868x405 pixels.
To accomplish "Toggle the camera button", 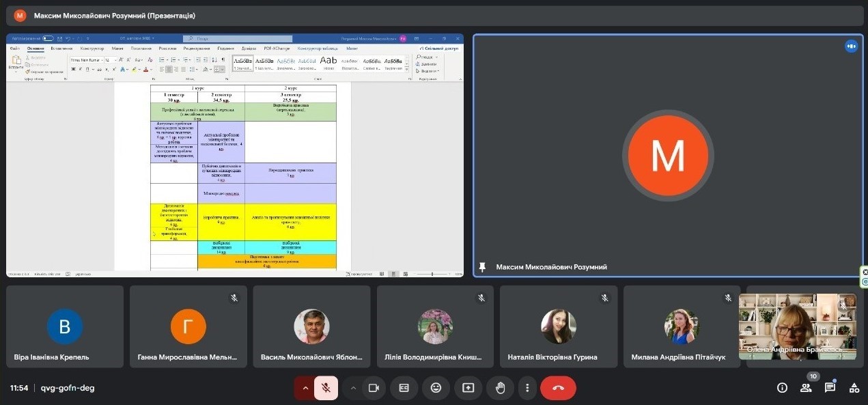I will [374, 388].
